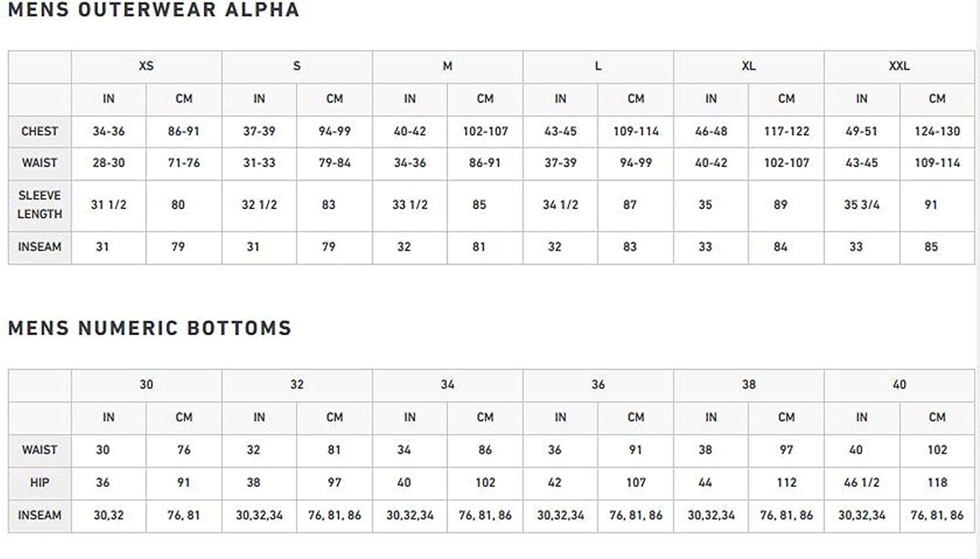Viewport: 980px width, 559px height.
Task: Click the MENS NUMERIC BOTTOMS heading
Action: point(150,328)
